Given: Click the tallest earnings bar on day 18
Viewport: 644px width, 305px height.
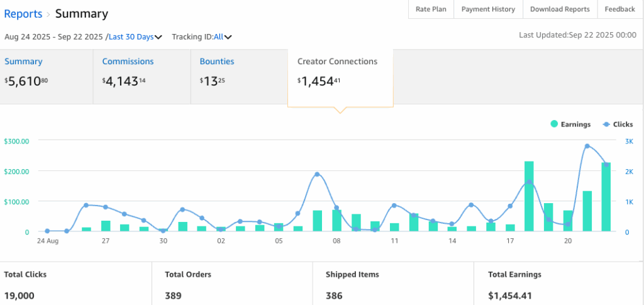Looking at the screenshot, I should pyautogui.click(x=529, y=196).
